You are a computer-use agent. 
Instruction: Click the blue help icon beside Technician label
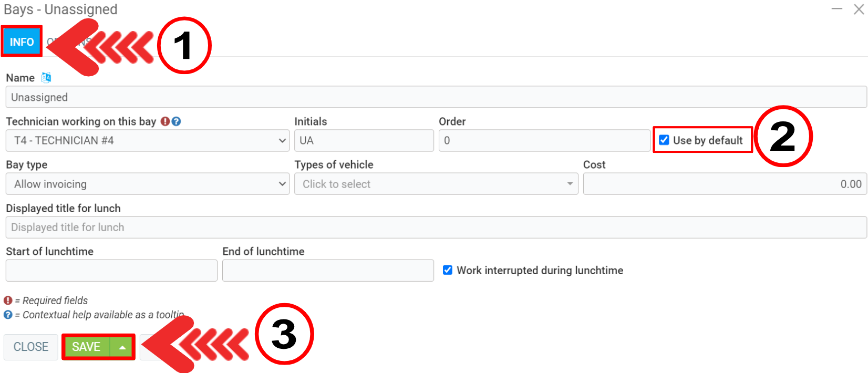point(177,121)
